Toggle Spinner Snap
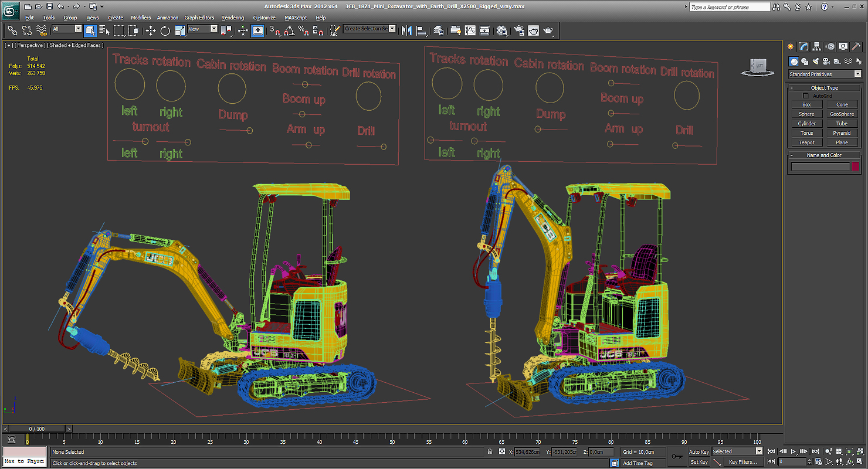Screen dimensions: 868x469 click(x=318, y=30)
